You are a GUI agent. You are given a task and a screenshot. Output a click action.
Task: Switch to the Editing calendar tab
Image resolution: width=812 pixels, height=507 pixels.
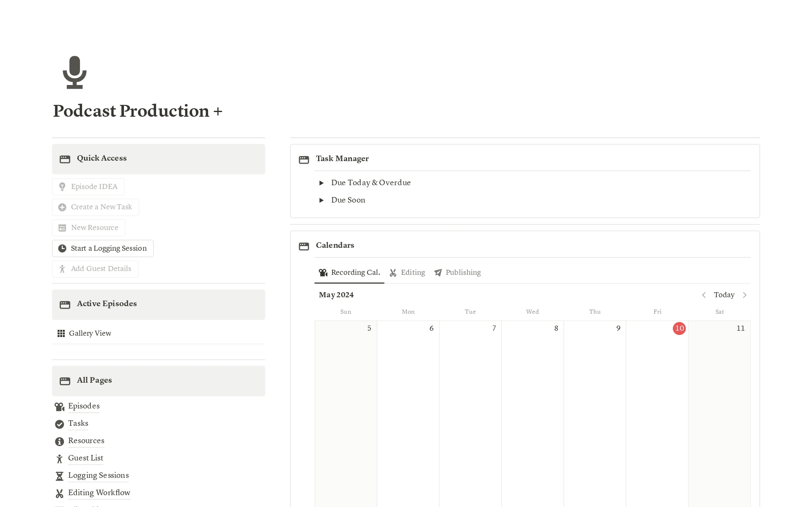click(407, 273)
